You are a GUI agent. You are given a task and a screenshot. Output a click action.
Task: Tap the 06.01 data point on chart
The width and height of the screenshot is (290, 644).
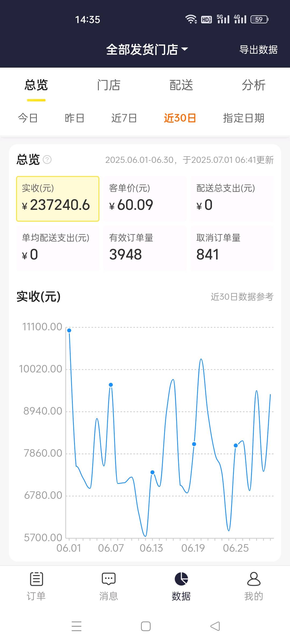pyautogui.click(x=69, y=330)
